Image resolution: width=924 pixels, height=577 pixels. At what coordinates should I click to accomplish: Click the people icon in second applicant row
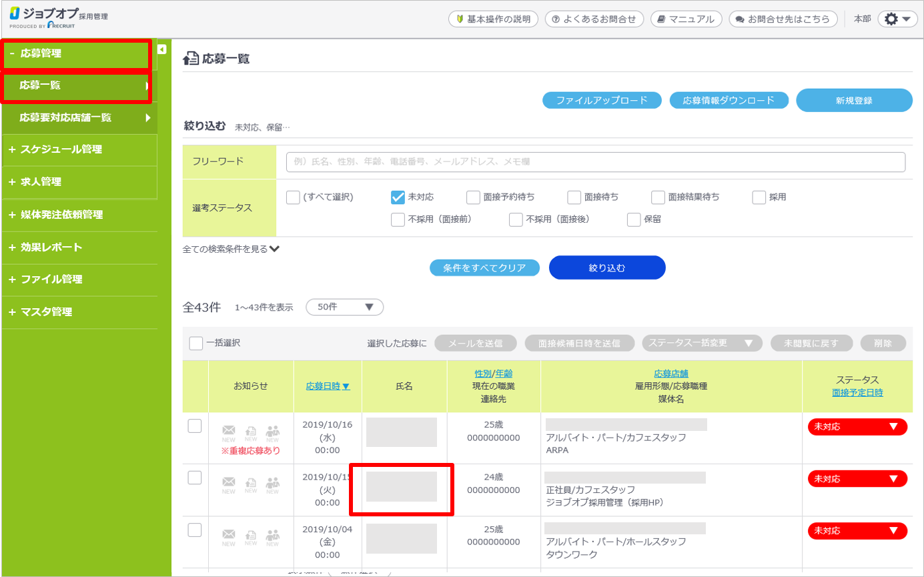(272, 482)
